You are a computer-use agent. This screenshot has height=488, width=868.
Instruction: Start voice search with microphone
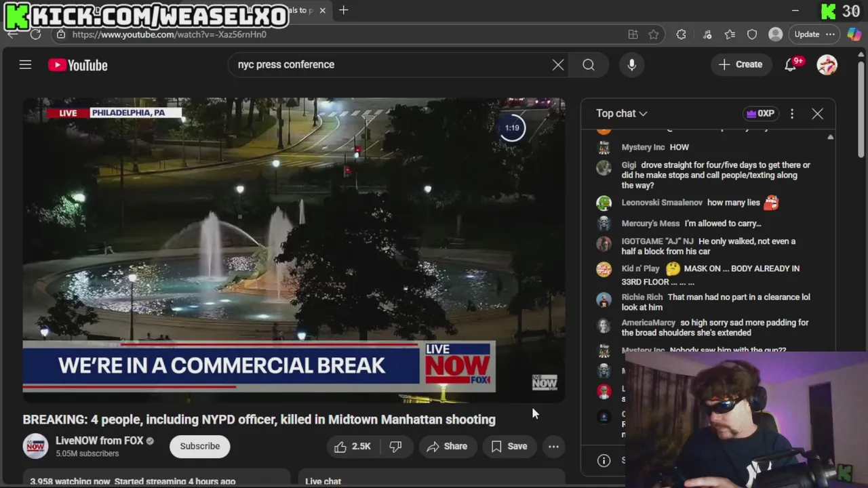click(x=631, y=64)
